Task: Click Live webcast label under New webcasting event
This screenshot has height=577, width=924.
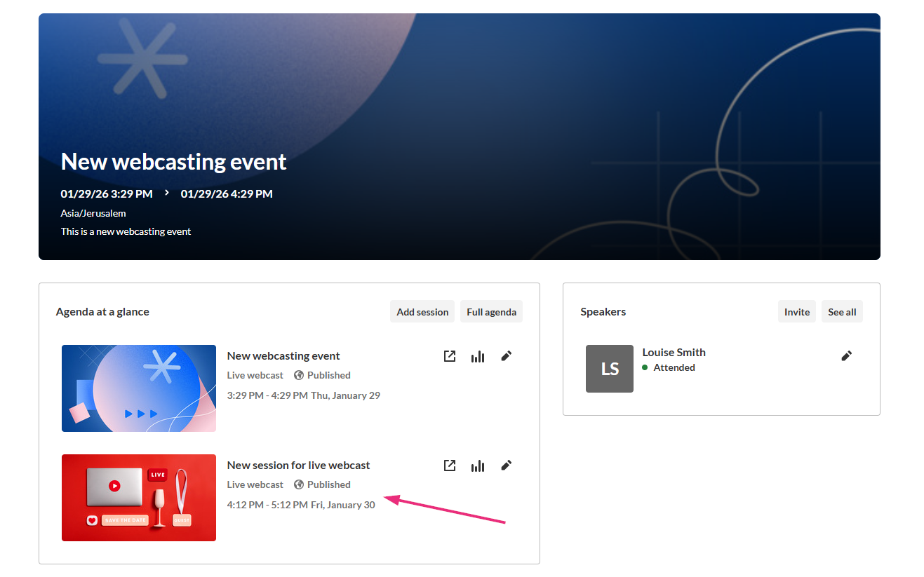Action: [x=255, y=375]
